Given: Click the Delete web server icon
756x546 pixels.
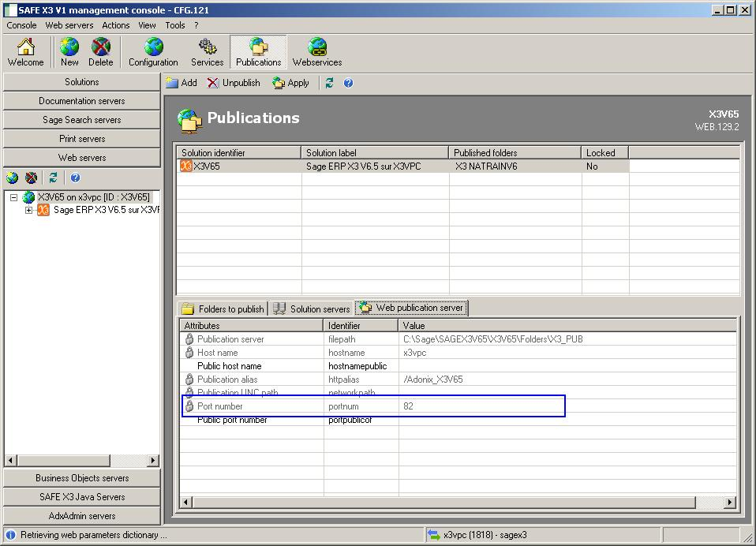Looking at the screenshot, I should coord(101,51).
